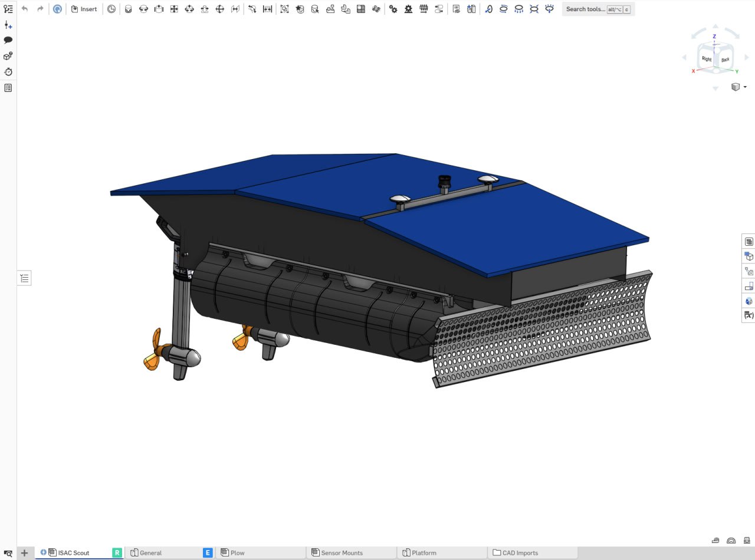This screenshot has height=560, width=755.
Task: Select the Parallel mate tool
Action: pos(235,9)
